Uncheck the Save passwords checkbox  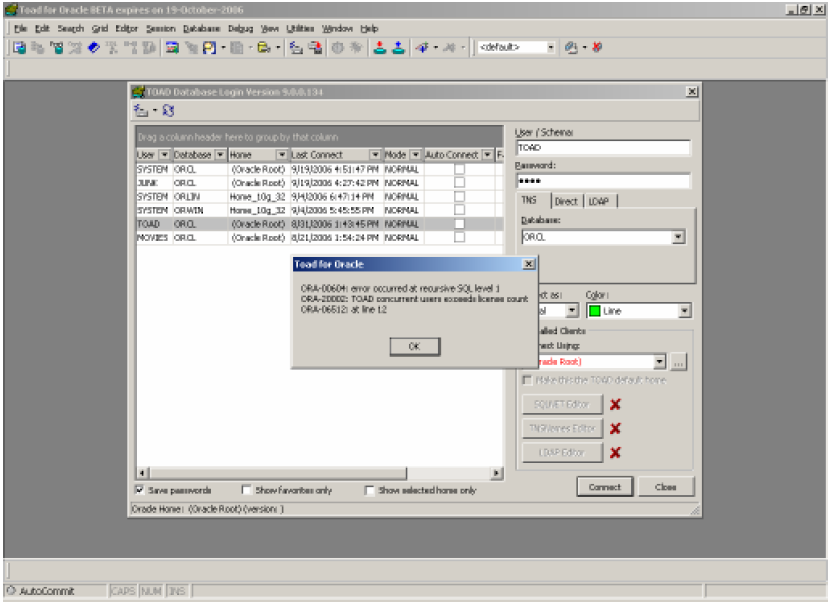point(140,490)
